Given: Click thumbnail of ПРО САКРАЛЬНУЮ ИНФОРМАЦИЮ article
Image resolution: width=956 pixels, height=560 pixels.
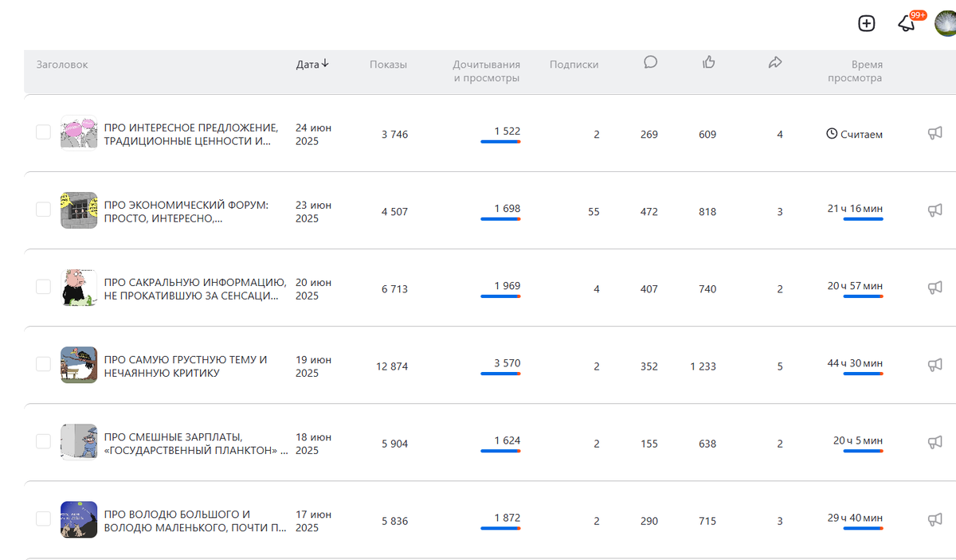Looking at the screenshot, I should pos(79,287).
